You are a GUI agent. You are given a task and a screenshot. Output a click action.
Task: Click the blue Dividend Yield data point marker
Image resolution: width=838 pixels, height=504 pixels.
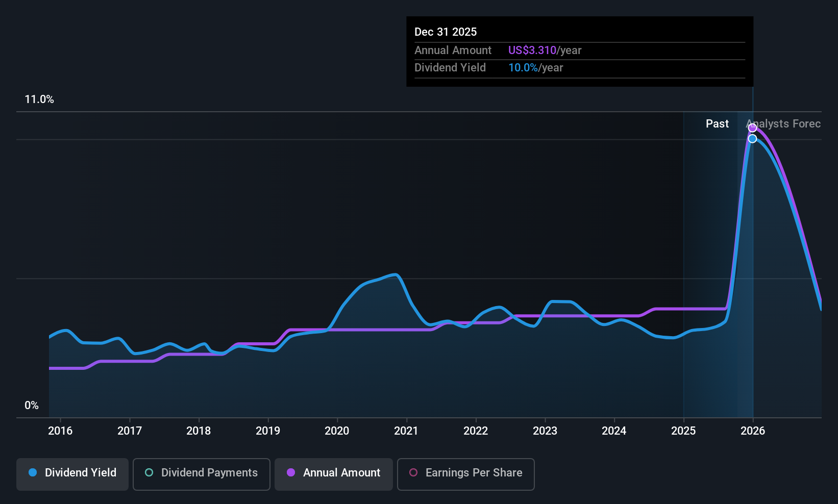pos(752,139)
